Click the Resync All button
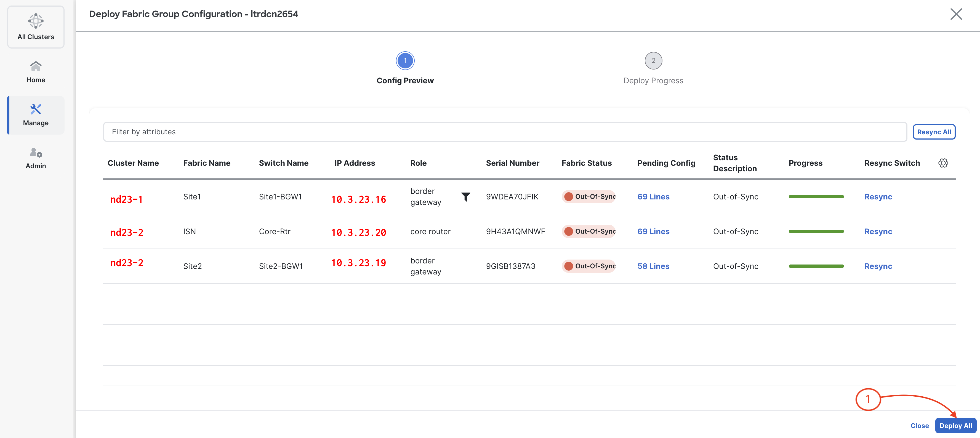This screenshot has height=438, width=980. click(934, 132)
